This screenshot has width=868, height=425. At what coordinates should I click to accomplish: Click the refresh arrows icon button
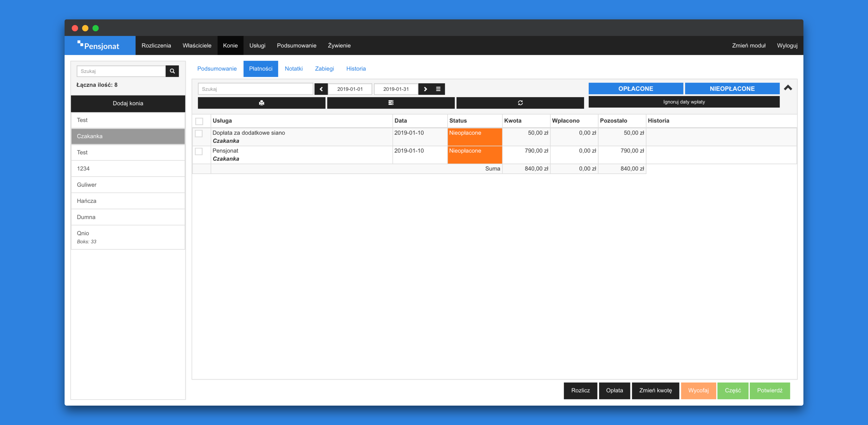click(x=520, y=103)
